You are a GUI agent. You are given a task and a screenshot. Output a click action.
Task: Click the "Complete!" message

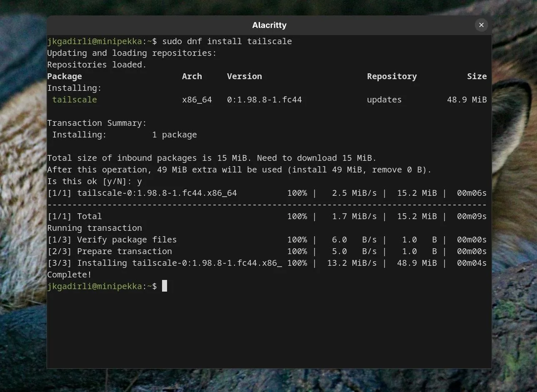[70, 275]
